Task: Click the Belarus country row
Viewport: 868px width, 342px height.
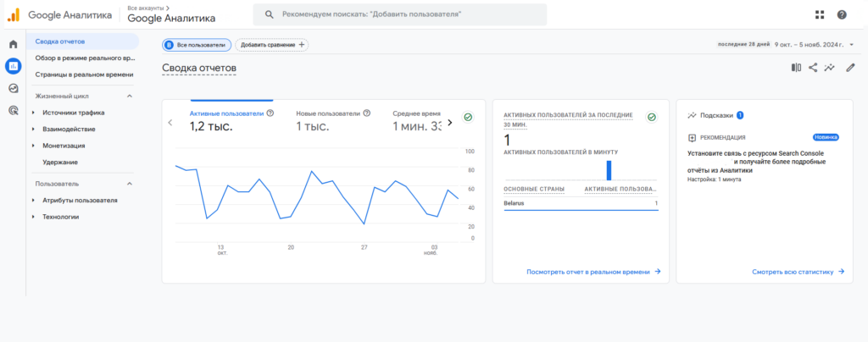Action: [581, 203]
